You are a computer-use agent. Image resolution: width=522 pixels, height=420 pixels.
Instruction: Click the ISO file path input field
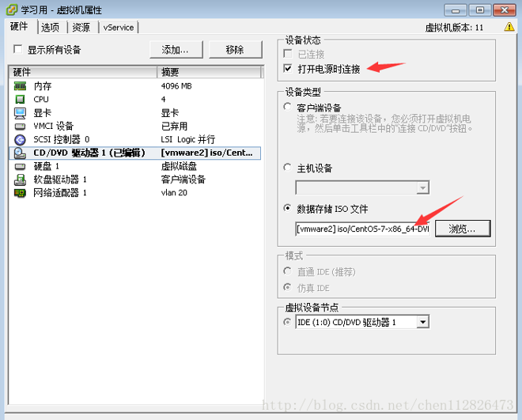(362, 229)
